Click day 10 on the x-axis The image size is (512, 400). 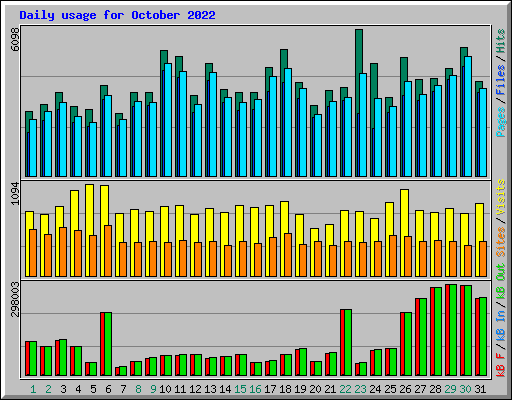pos(165,389)
